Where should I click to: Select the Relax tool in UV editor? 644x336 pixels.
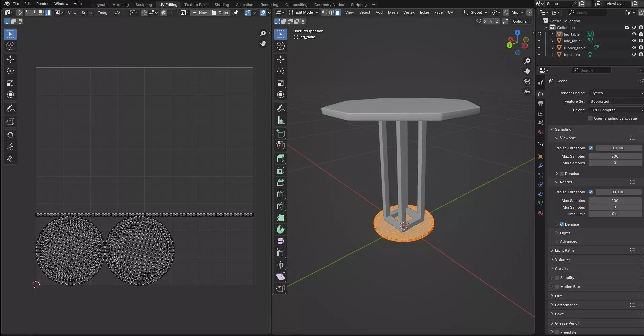[10, 147]
